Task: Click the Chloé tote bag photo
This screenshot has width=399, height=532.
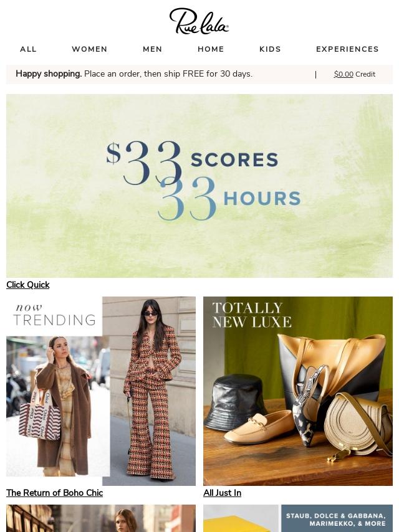Action: tap(58, 406)
